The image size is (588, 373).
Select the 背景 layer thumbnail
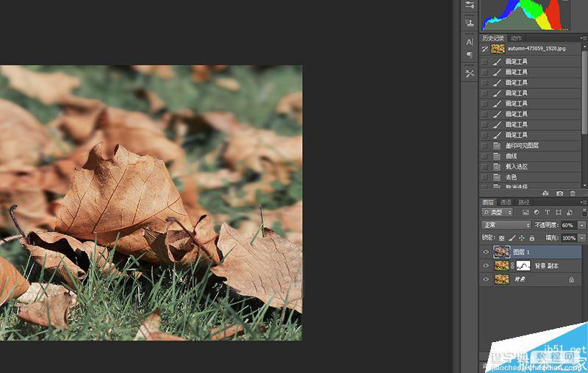[502, 279]
